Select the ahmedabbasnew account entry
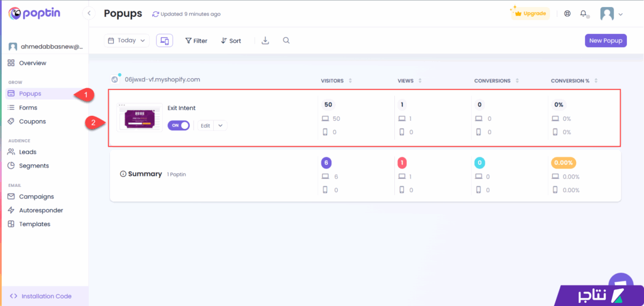Screen dimensions: 644x306 tap(45, 47)
